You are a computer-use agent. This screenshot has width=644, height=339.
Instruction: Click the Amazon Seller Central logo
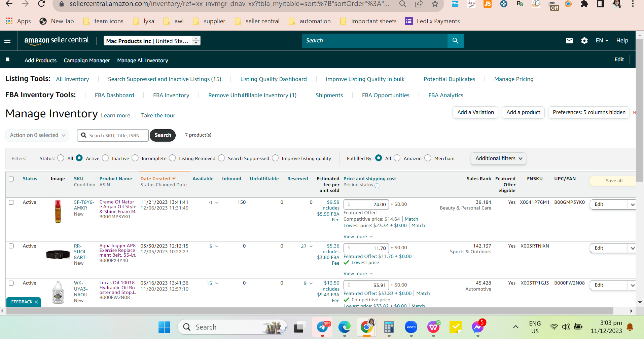pyautogui.click(x=57, y=40)
